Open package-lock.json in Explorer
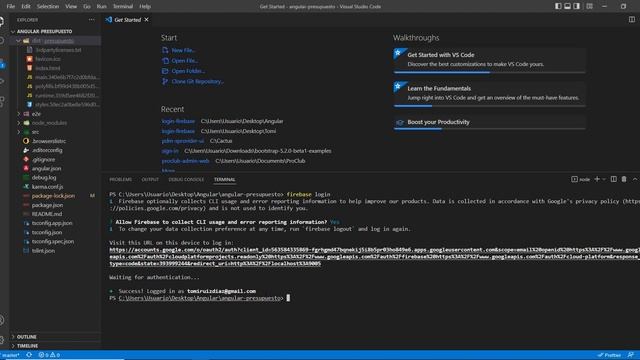640x360 pixels. pyautogui.click(x=53, y=196)
